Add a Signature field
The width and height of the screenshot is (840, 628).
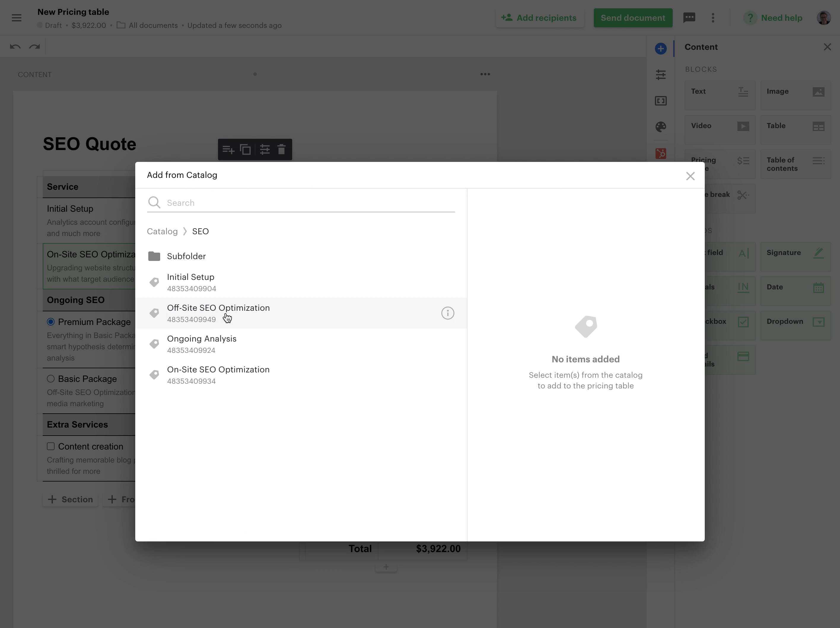point(795,257)
